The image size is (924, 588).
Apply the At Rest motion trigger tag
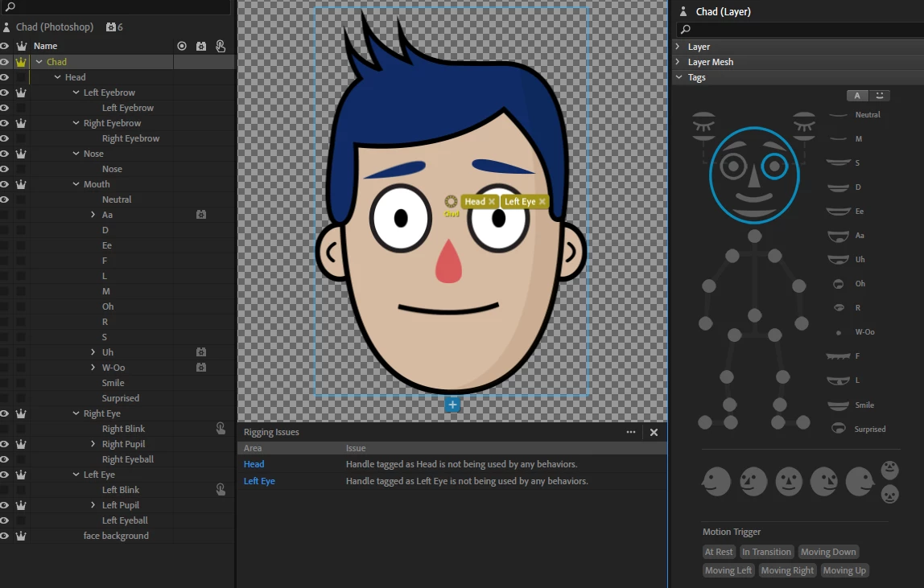tap(719, 552)
